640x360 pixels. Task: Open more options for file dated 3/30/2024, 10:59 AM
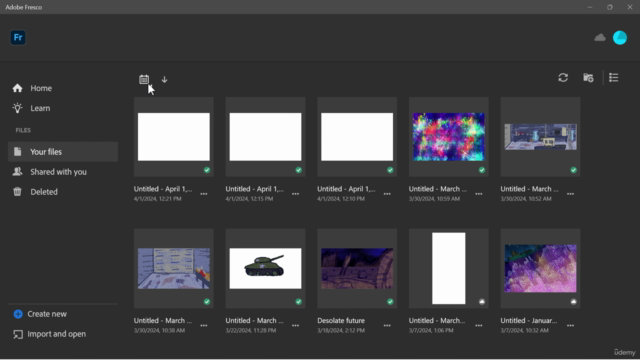(x=479, y=194)
